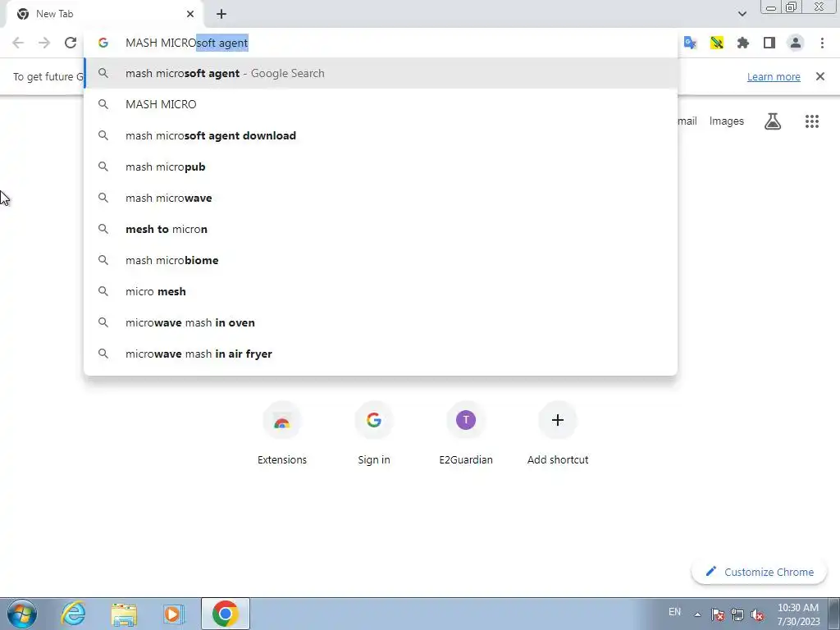Open Windows Media Player from taskbar
The width and height of the screenshot is (840, 630).
point(174,614)
